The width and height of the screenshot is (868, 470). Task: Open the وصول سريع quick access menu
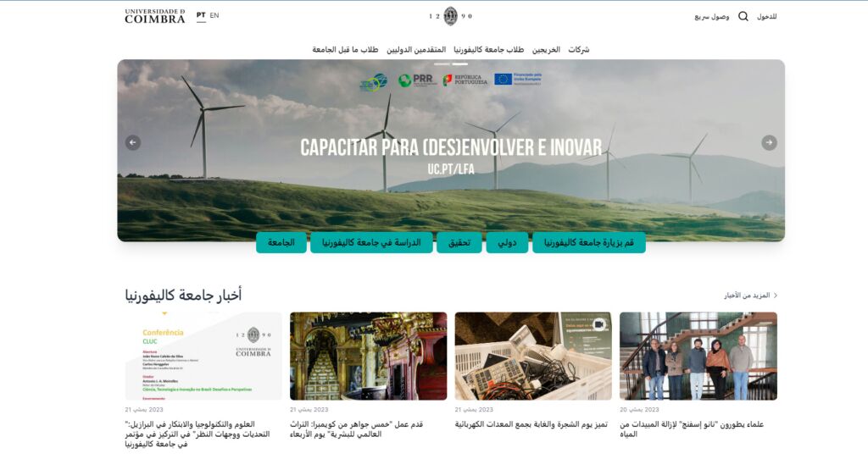[712, 16]
